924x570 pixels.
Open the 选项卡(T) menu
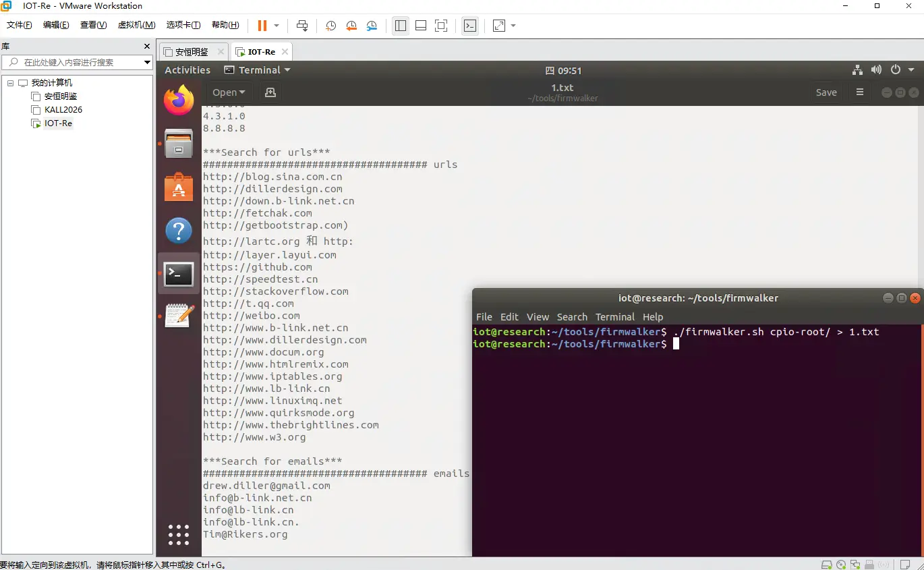(x=183, y=25)
